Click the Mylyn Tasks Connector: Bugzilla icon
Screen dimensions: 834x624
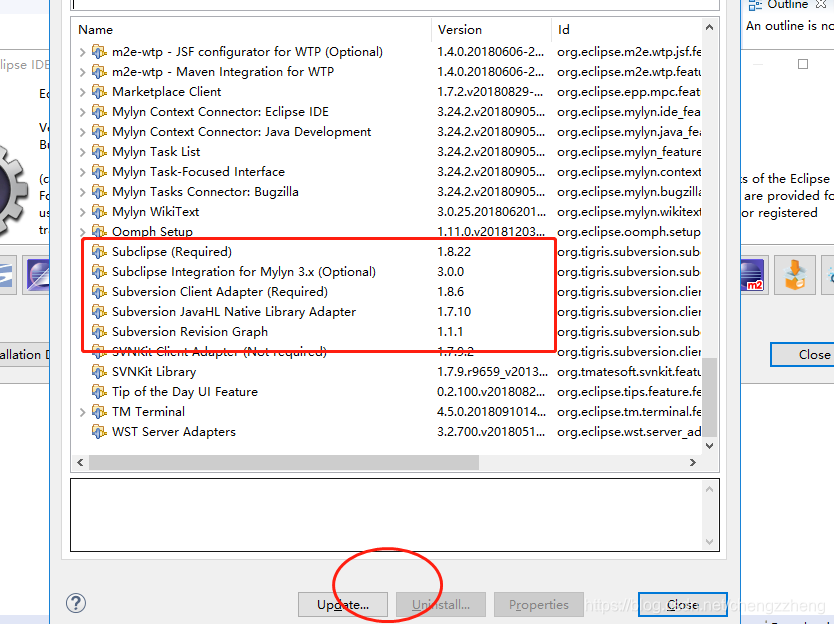pos(98,192)
